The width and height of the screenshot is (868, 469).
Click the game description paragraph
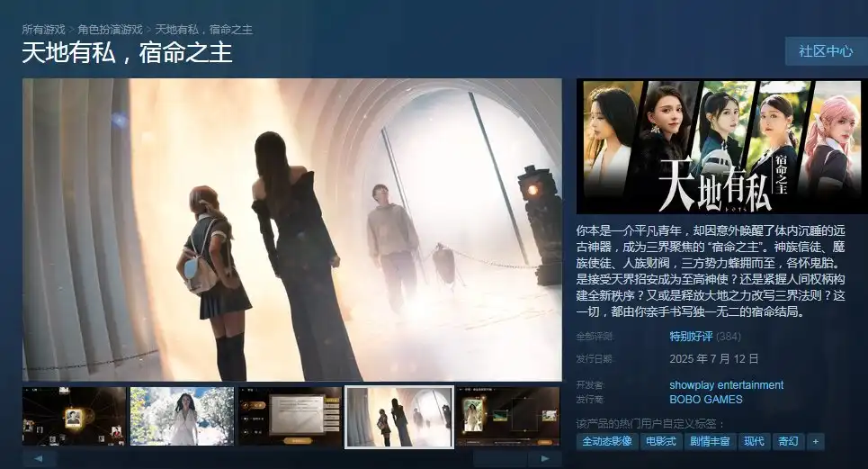711,271
